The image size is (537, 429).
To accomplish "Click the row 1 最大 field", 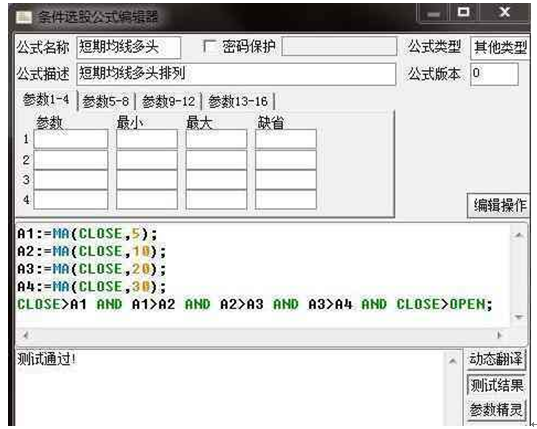I will point(216,139).
